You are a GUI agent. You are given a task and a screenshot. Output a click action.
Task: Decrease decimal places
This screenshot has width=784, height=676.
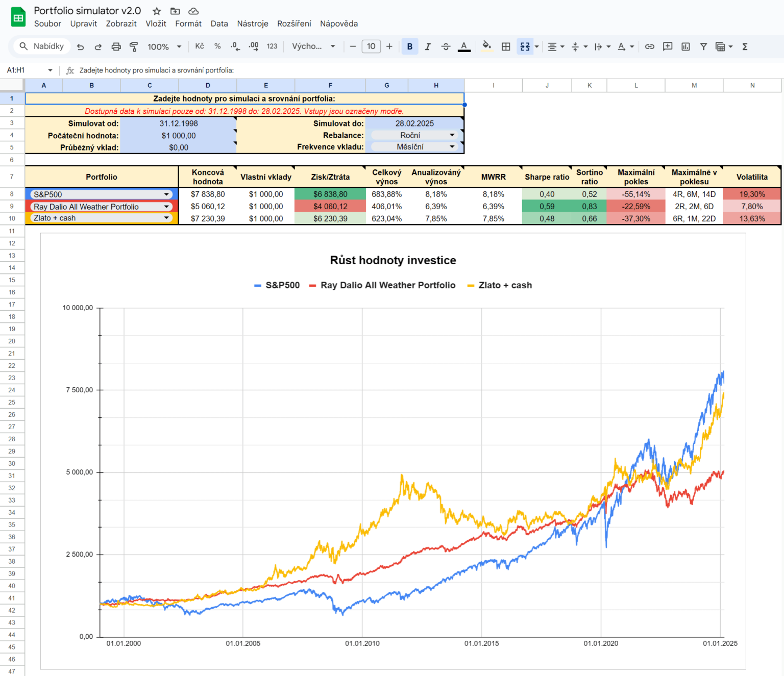[235, 46]
